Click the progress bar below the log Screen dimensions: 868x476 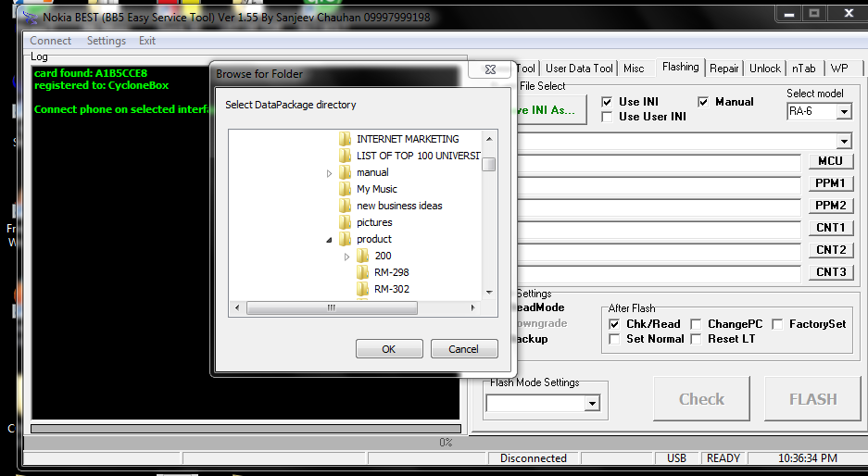[245, 429]
